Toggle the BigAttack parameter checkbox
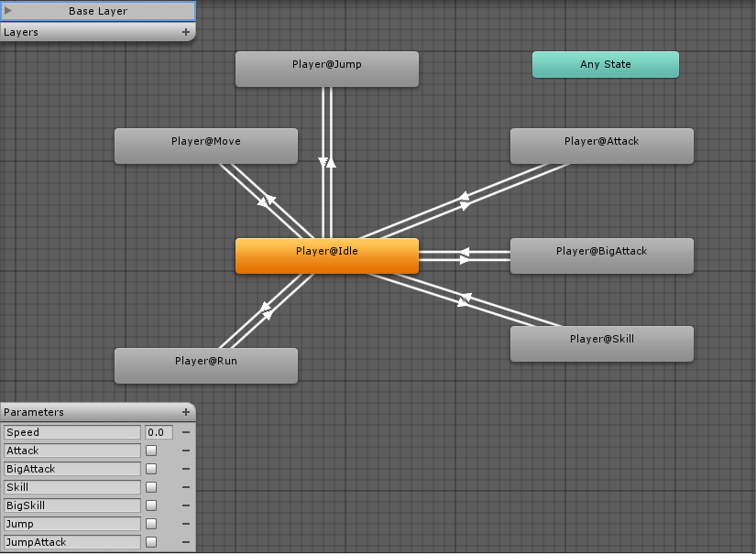 coord(151,469)
